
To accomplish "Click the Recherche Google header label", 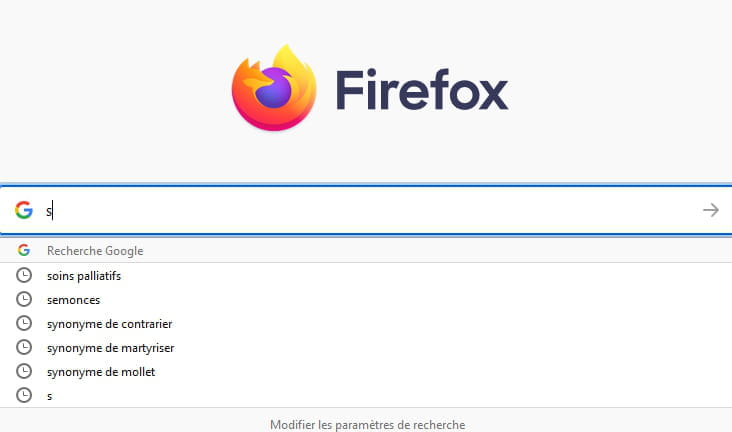I will click(x=95, y=251).
